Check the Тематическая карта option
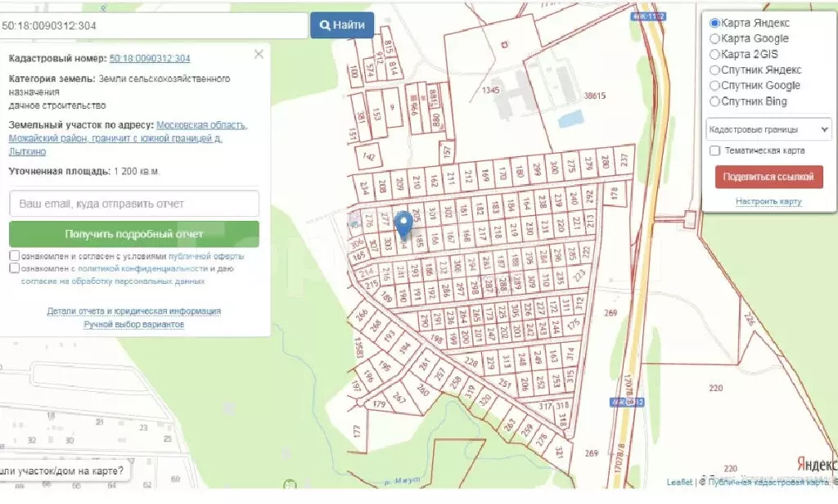This screenshot has height=504, width=838. pyautogui.click(x=714, y=150)
